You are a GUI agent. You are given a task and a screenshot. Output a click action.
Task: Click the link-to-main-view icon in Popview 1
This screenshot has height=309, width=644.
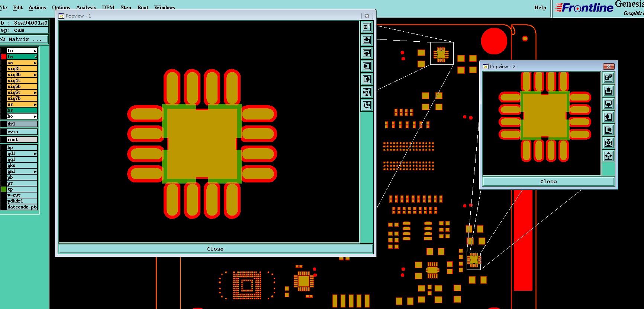pyautogui.click(x=367, y=27)
